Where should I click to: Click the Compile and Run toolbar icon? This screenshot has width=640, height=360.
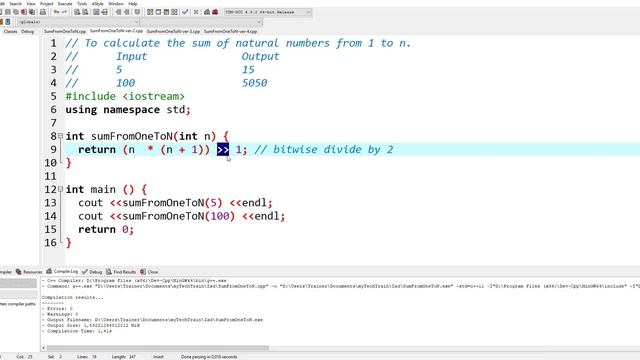[166, 12]
